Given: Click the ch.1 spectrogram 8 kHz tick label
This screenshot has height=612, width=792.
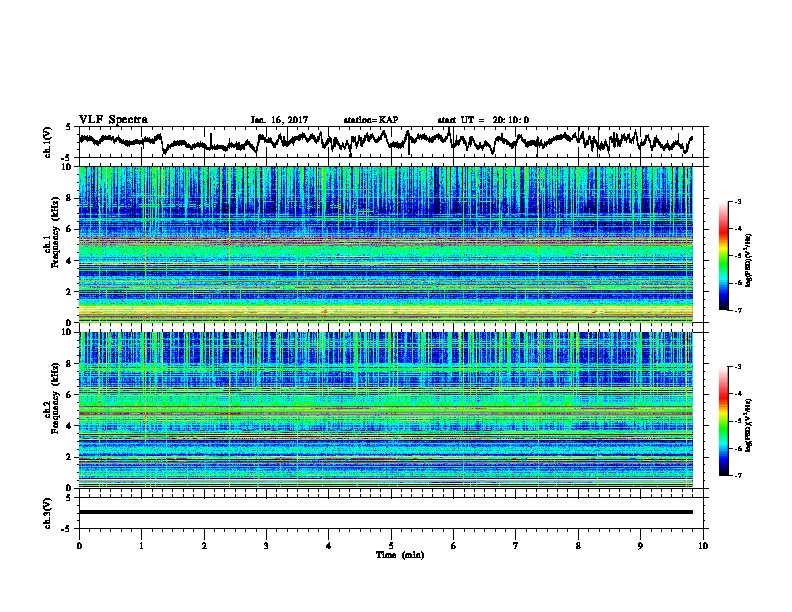Looking at the screenshot, I should pyautogui.click(x=70, y=198).
